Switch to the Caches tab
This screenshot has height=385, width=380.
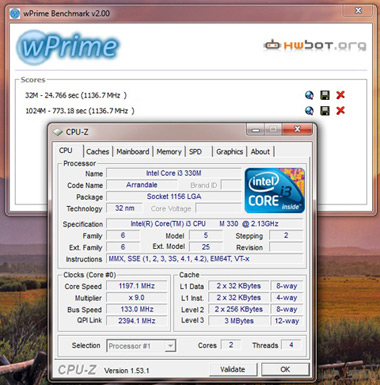98,152
